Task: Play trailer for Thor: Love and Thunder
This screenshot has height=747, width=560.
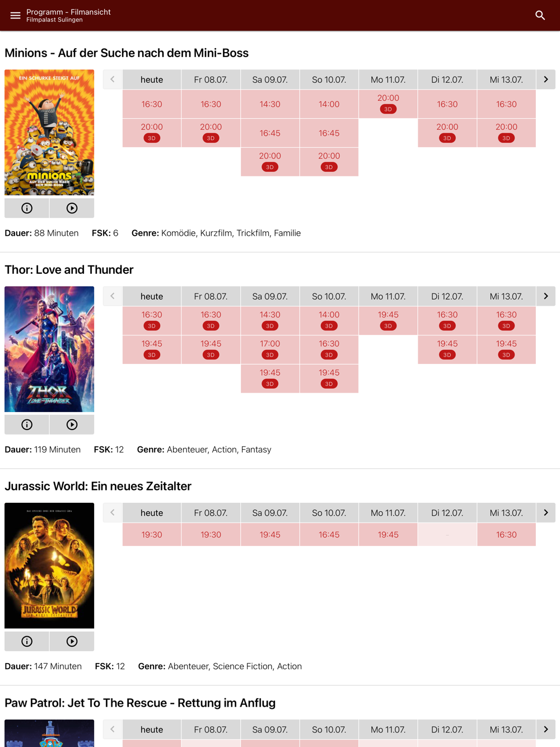Action: 72,424
